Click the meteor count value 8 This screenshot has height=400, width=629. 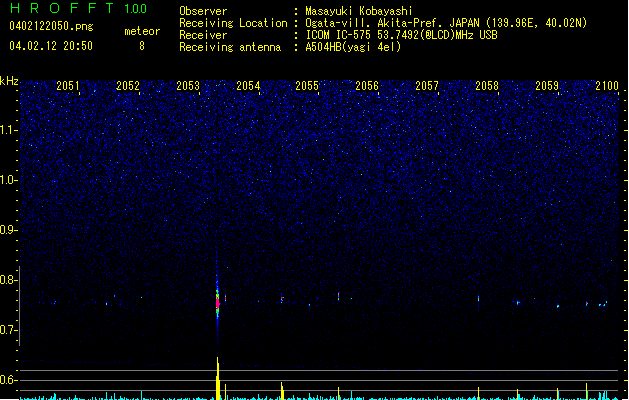pos(142,46)
